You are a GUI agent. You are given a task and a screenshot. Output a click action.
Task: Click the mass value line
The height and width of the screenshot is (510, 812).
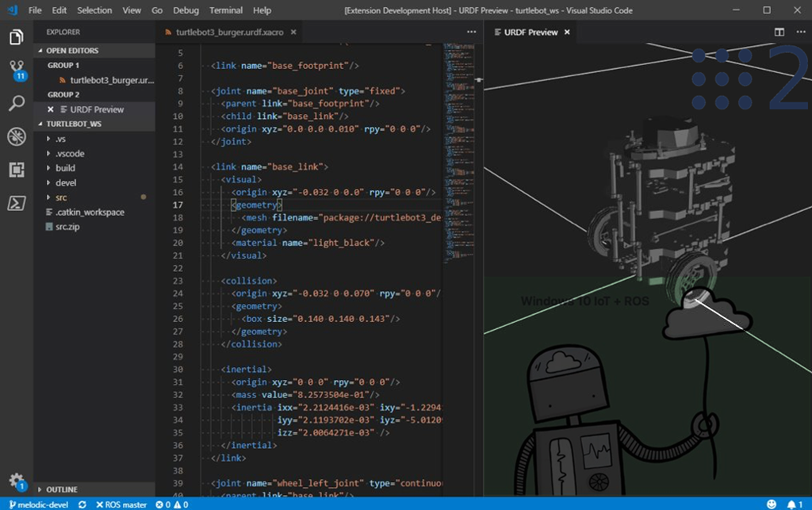tap(305, 394)
